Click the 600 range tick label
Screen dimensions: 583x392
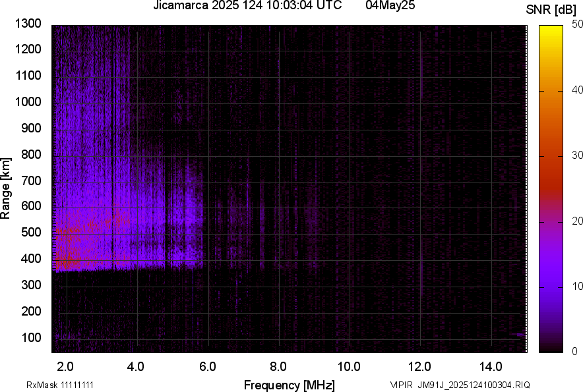tap(31, 206)
